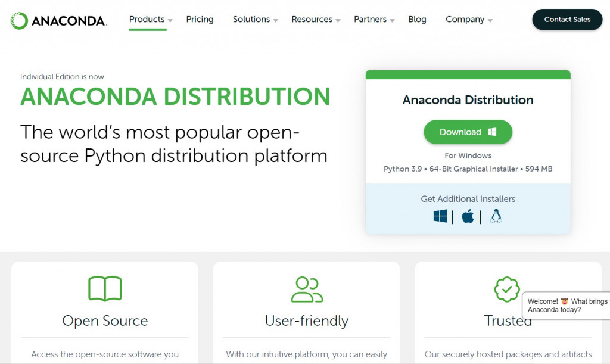Open the Products menu
Viewport: 610px width, 364px height.
[147, 20]
